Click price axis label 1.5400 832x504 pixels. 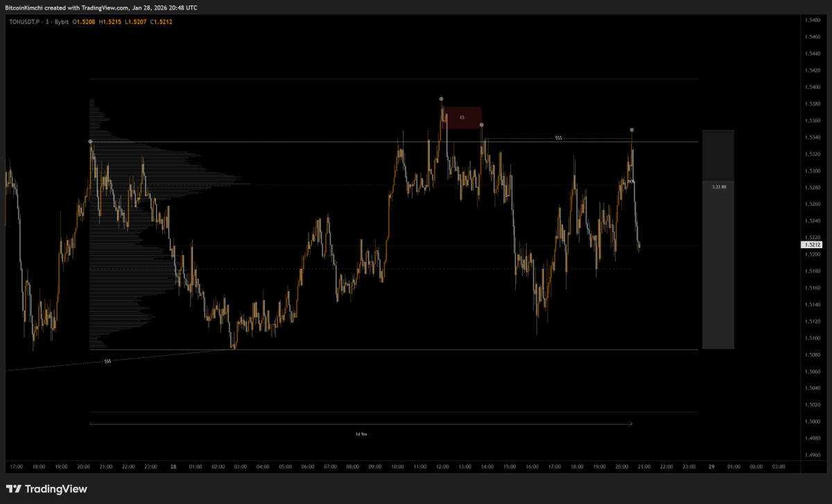[x=813, y=87]
